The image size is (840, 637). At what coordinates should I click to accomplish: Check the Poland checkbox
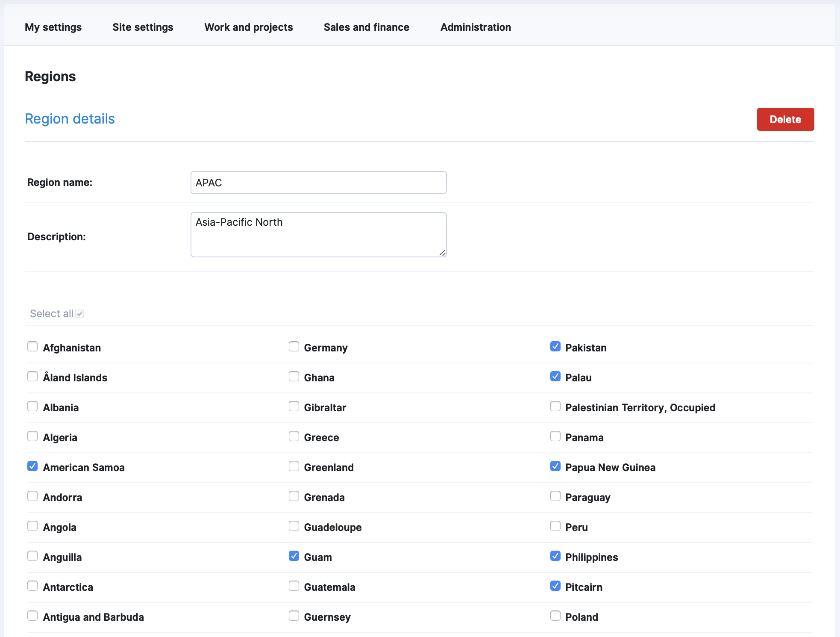555,616
